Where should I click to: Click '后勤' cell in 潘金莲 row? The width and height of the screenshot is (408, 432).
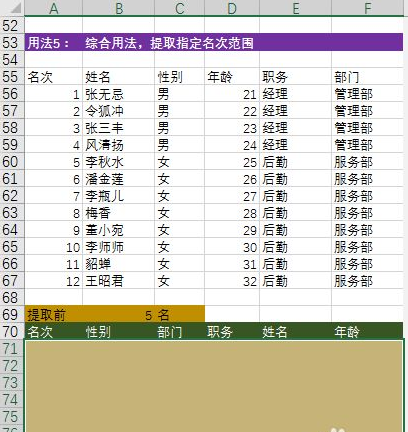click(296, 178)
